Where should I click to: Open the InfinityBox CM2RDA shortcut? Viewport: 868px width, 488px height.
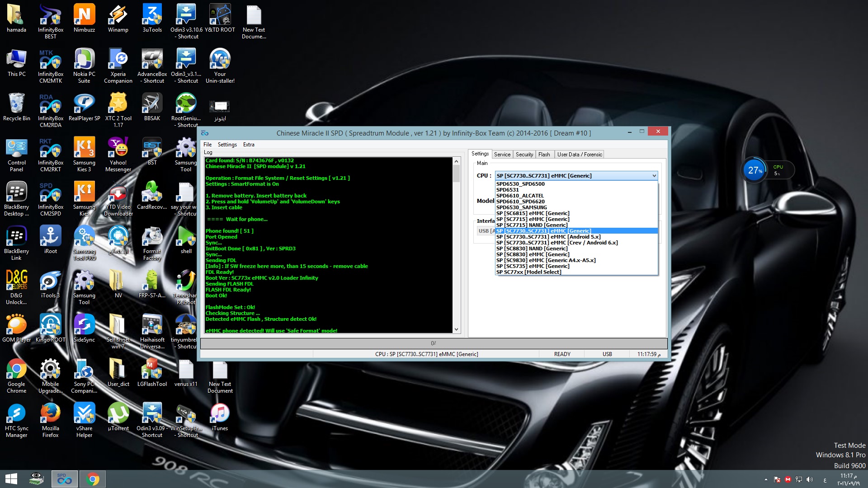[51, 110]
